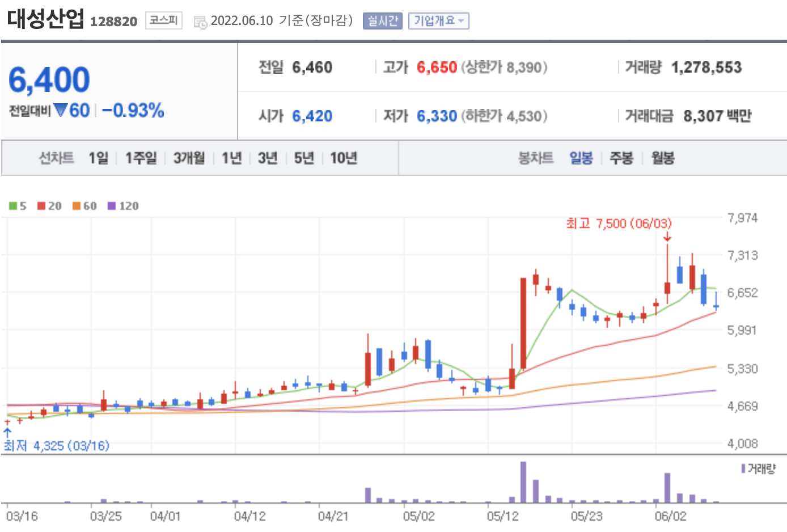Viewport: 787px width, 532px height.
Task: Click the current price 6,400
Action: [49, 79]
